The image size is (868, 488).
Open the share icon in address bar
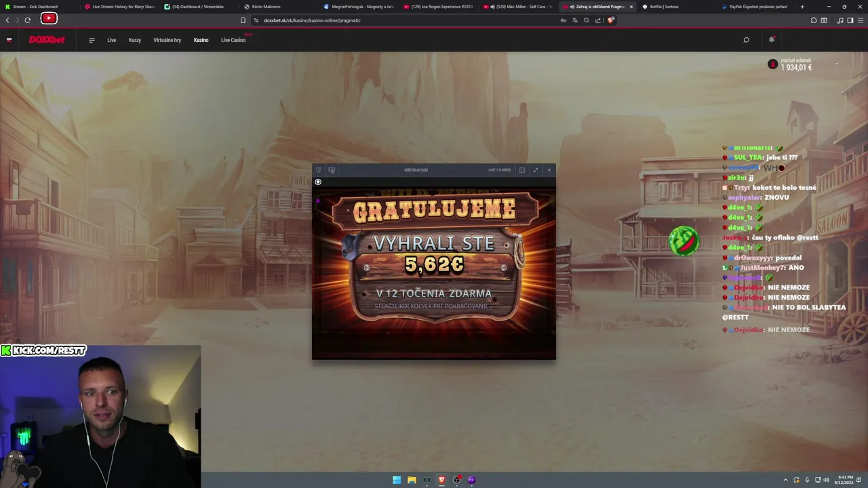[x=597, y=20]
